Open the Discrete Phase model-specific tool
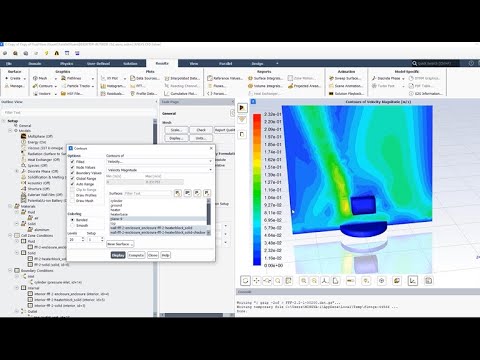The width and height of the screenshot is (480, 360). click(387, 78)
